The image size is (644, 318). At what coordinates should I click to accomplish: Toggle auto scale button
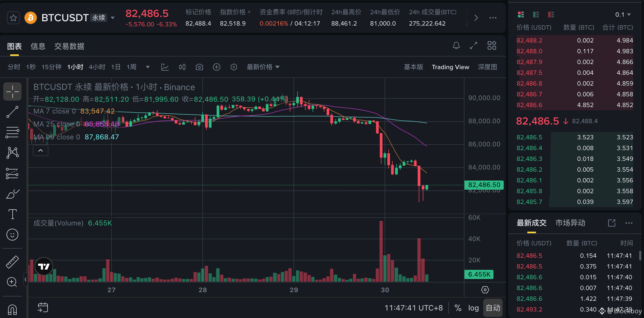coord(493,308)
